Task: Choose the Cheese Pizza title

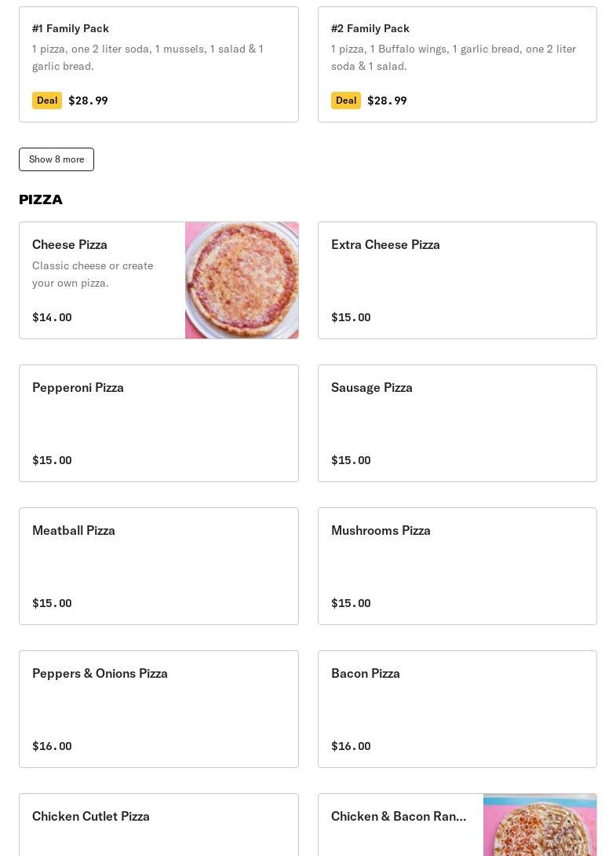Action: coord(70,244)
